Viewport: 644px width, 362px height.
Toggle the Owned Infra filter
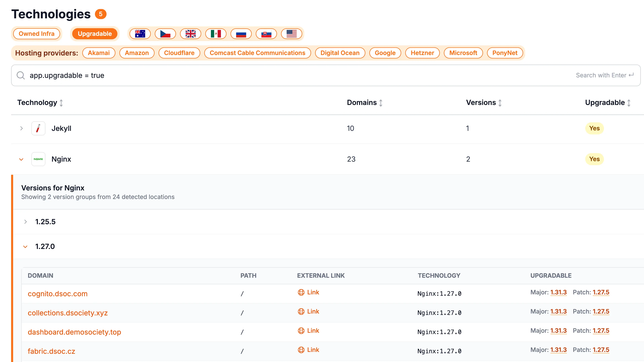tap(37, 34)
